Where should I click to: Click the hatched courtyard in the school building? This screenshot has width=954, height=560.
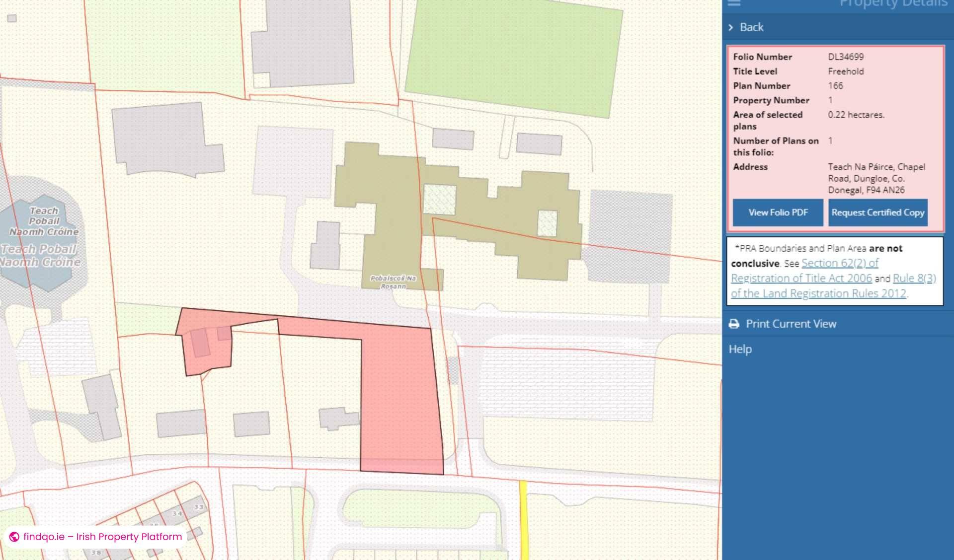[x=439, y=199]
